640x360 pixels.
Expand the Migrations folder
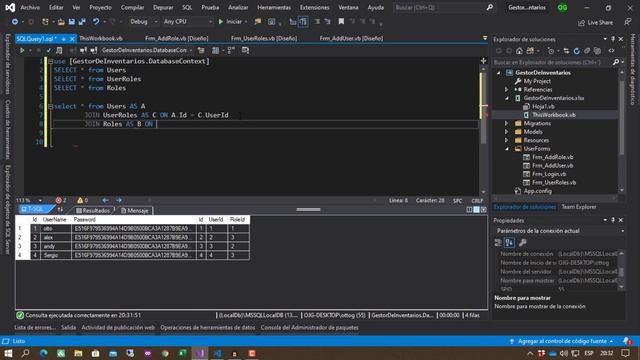[507, 123]
